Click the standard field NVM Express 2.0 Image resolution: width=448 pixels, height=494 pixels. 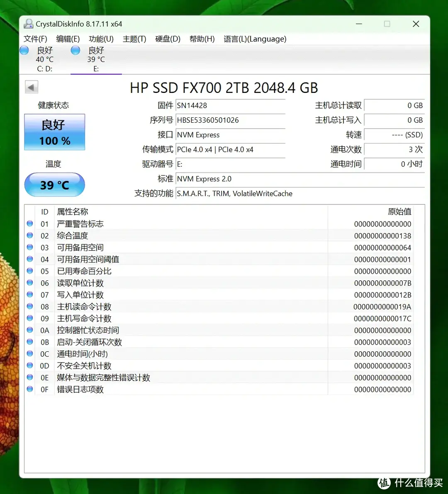click(300, 179)
